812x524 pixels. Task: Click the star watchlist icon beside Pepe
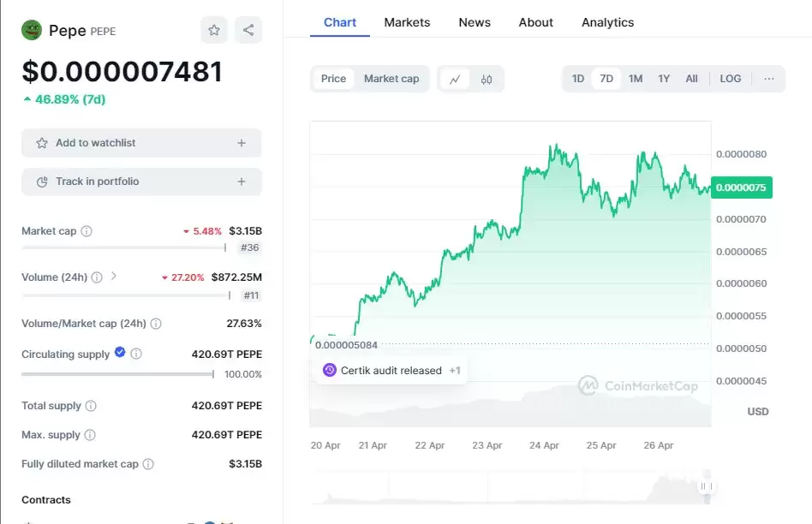213,29
